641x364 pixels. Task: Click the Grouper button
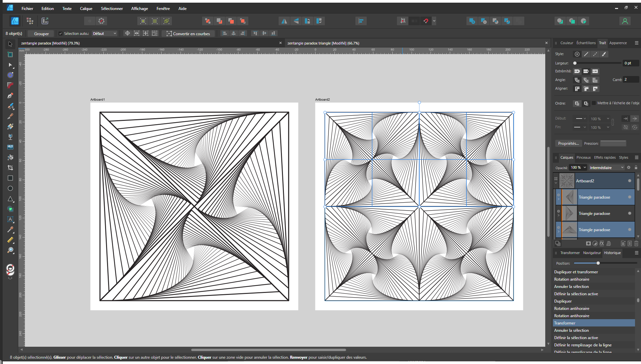coord(41,34)
